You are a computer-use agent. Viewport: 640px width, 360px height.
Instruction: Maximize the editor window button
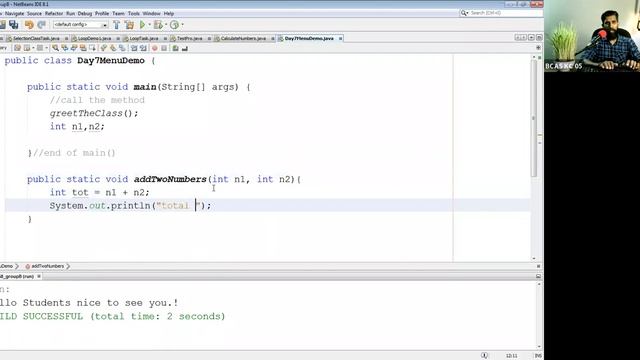pos(539,38)
